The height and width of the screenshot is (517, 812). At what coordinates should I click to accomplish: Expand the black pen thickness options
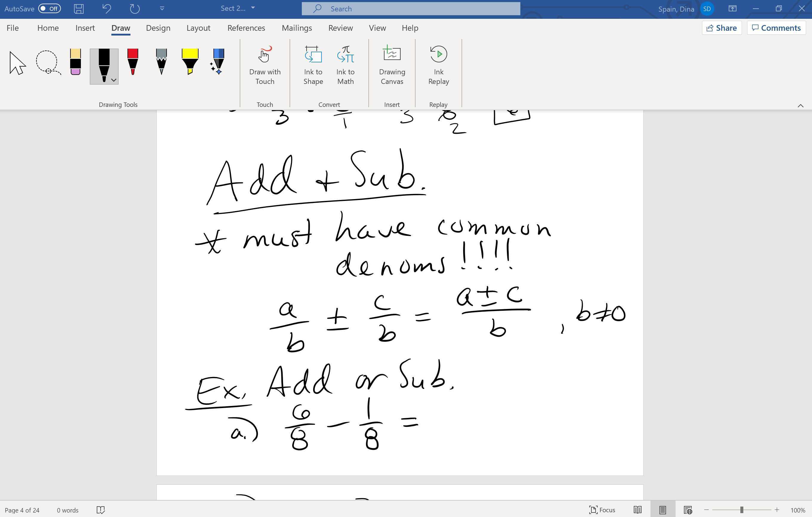point(113,81)
